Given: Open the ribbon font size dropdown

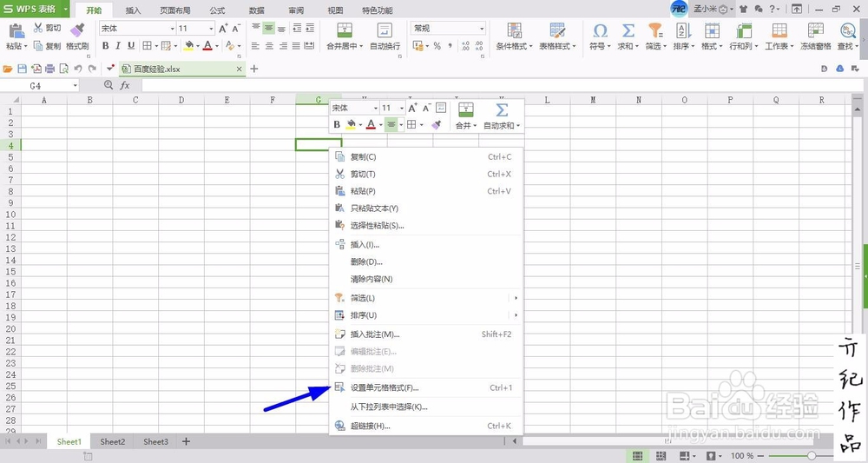Looking at the screenshot, I should coord(211,29).
